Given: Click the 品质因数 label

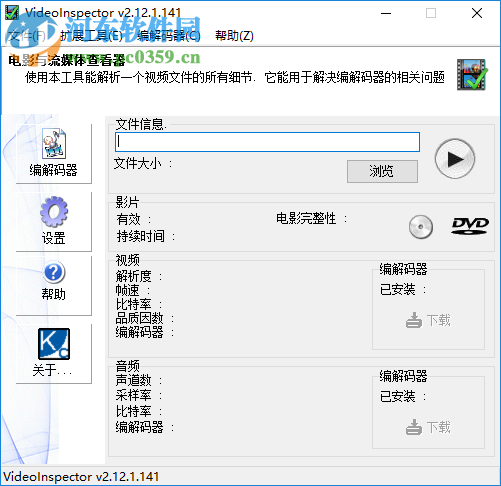Looking at the screenshot, I should 145,318.
